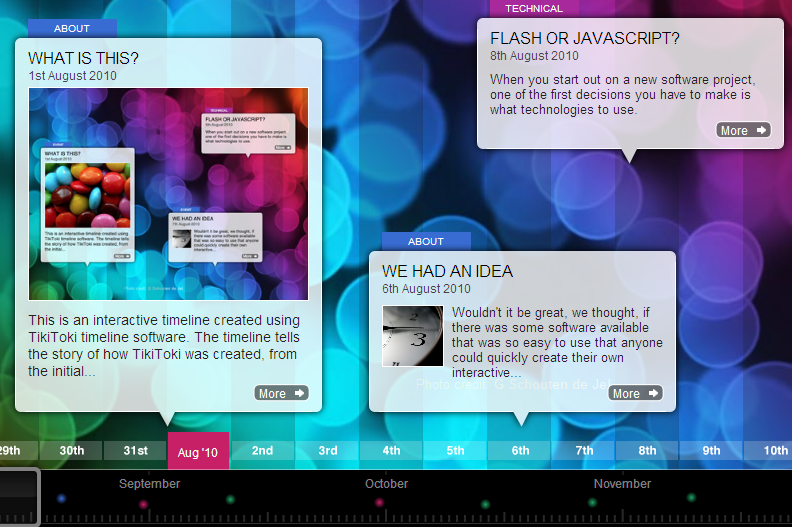Click the November label in overview bar
792x527 pixels.
622,484
